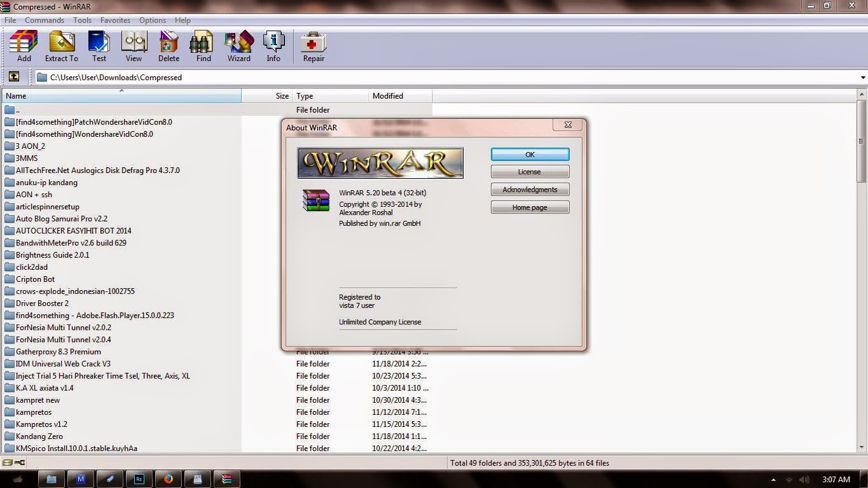The height and width of the screenshot is (488, 868).
Task: Click the Delete toolbar icon
Action: (169, 46)
